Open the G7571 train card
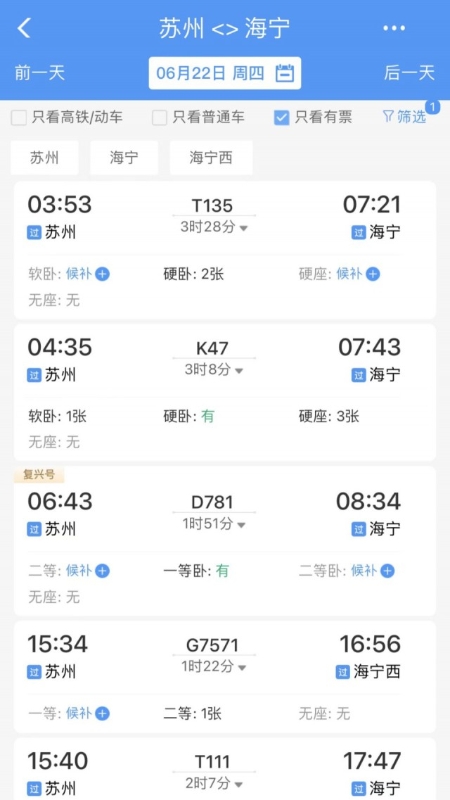Viewport: 450px width, 800px height. click(x=224, y=677)
